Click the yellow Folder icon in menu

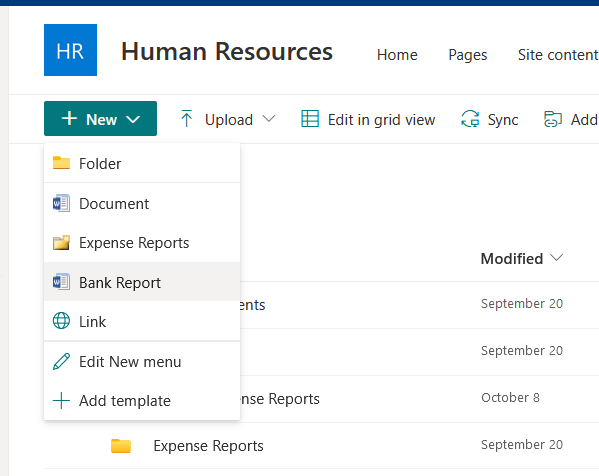61,163
